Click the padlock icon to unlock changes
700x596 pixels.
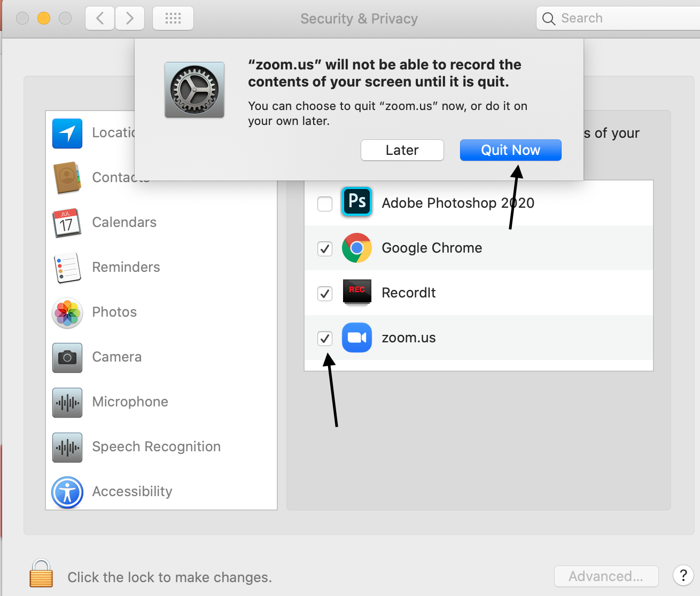(41, 573)
